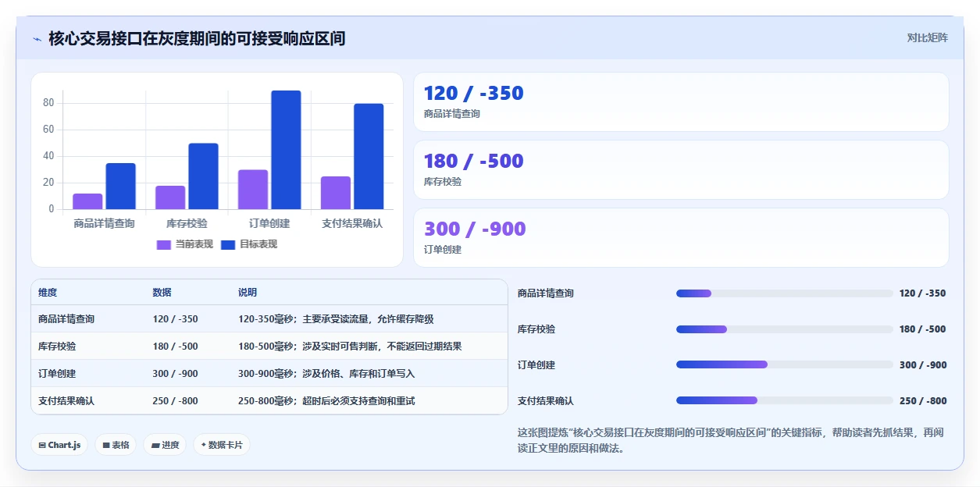
Task: Click the progress bar for 商品详情查询
Action: 785,293
